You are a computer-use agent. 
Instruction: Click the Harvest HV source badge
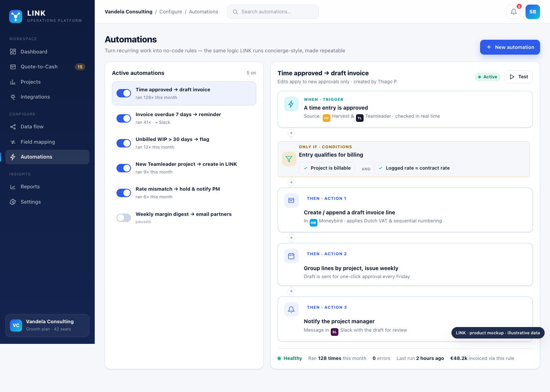327,118
